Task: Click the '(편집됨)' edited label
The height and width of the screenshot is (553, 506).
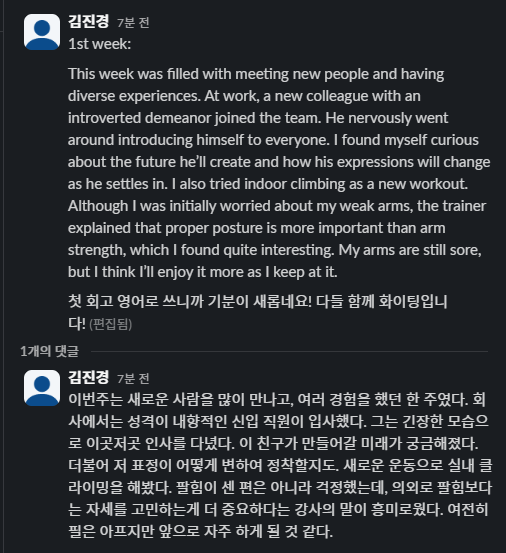Action: pos(111,324)
